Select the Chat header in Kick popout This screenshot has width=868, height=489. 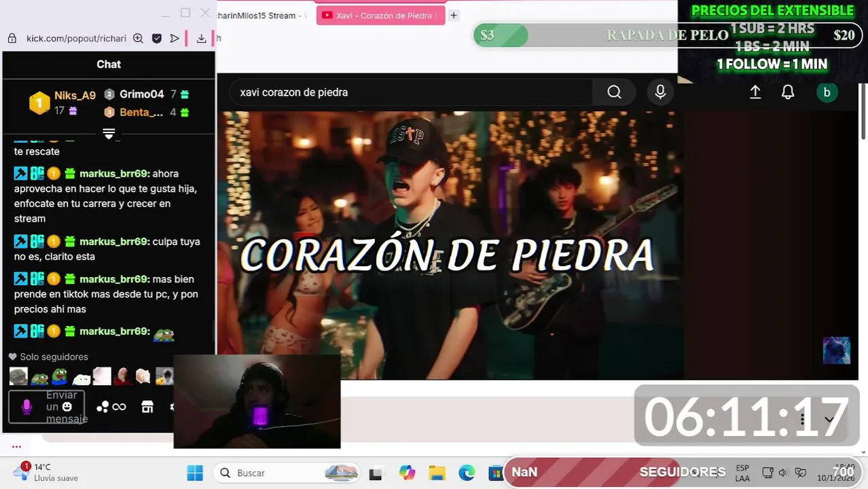click(x=109, y=65)
